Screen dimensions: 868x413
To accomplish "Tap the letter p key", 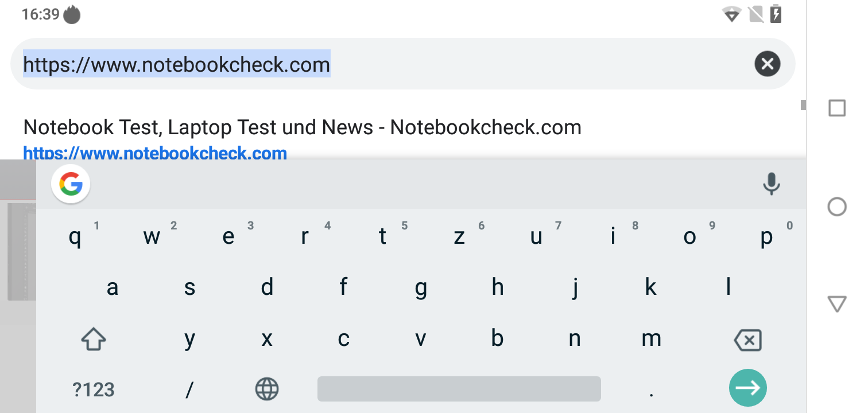I will pos(767,236).
